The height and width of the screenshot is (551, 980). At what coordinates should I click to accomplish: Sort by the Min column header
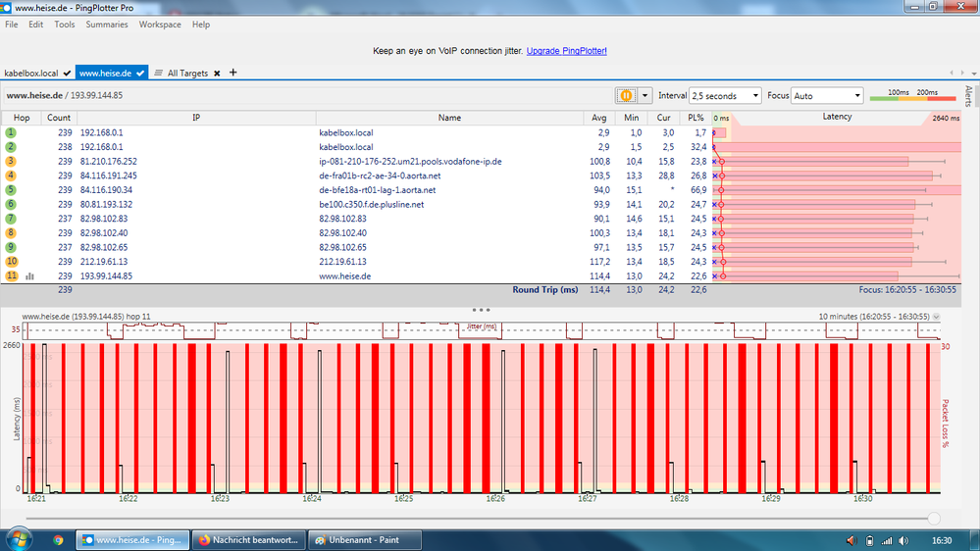631,118
